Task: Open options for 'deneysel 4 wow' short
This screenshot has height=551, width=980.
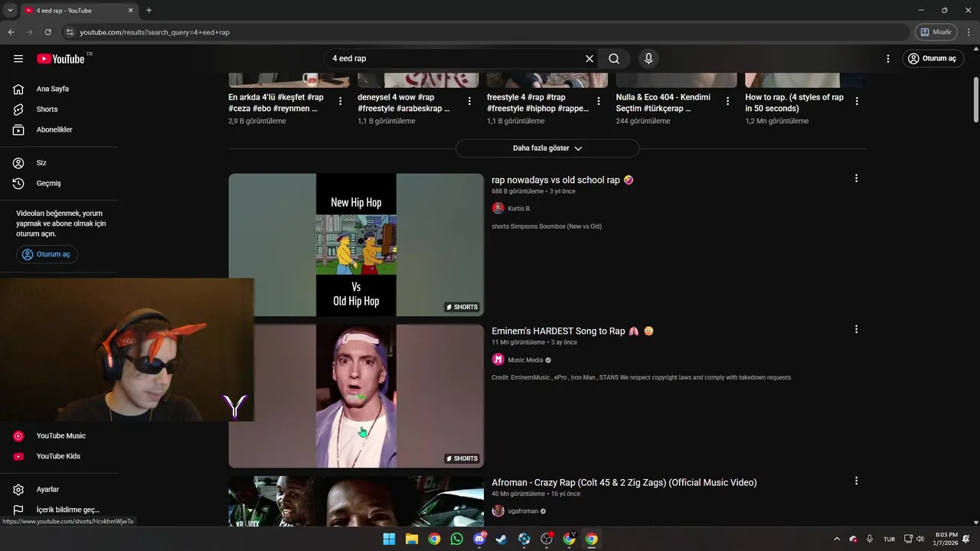Action: click(469, 101)
